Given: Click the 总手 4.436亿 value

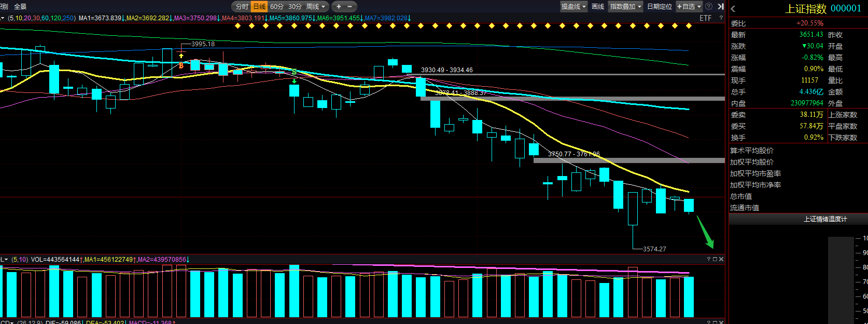Looking at the screenshot, I should tap(811, 92).
